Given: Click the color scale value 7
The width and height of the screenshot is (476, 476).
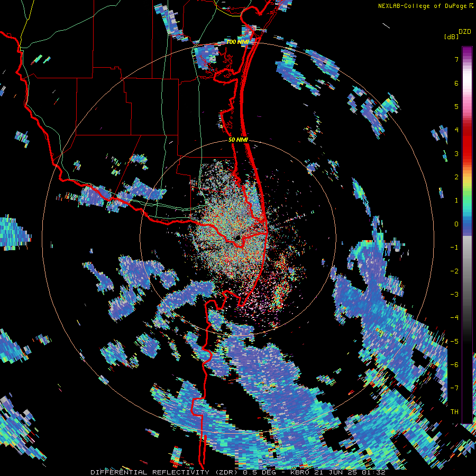Looking at the screenshot, I should tap(456, 59).
